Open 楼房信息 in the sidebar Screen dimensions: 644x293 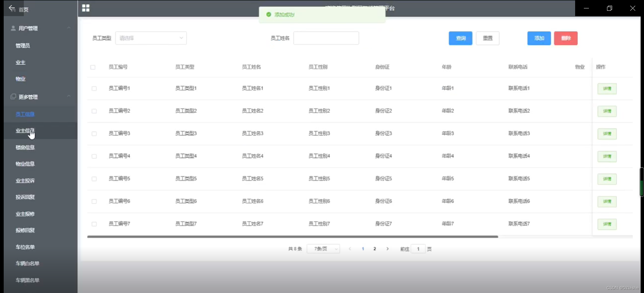click(x=25, y=147)
